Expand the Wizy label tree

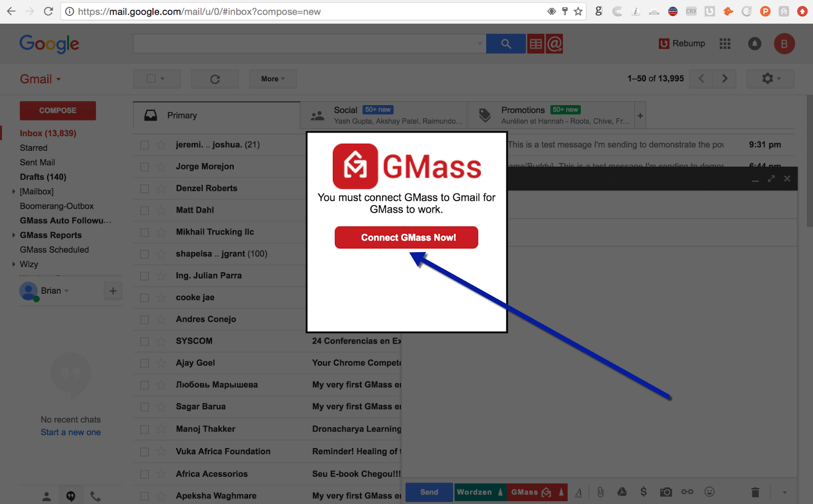coord(13,264)
